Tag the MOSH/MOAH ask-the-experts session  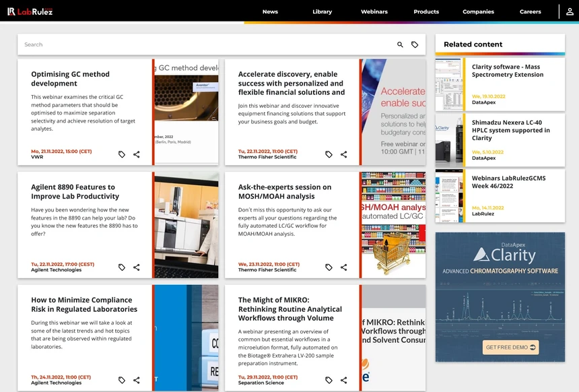[329, 267]
